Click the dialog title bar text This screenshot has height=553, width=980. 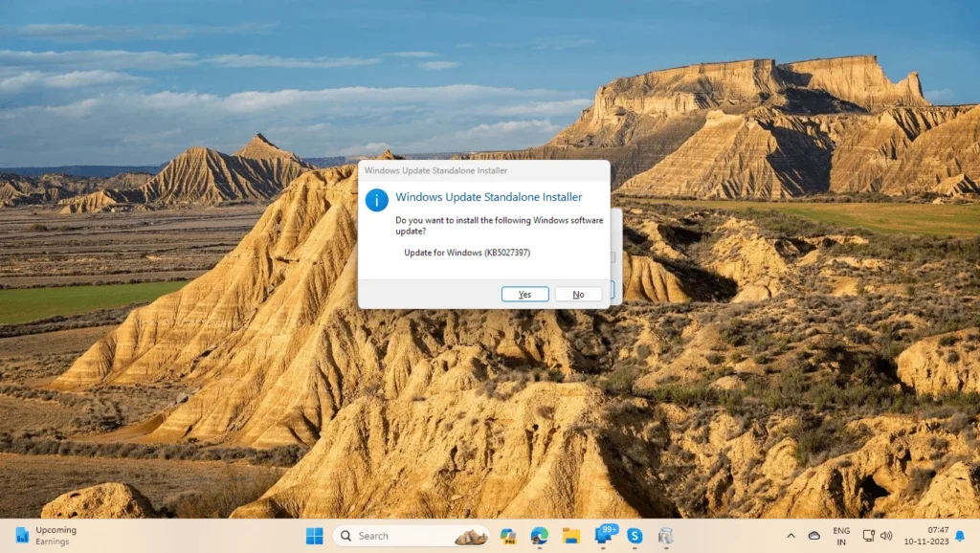click(x=435, y=170)
